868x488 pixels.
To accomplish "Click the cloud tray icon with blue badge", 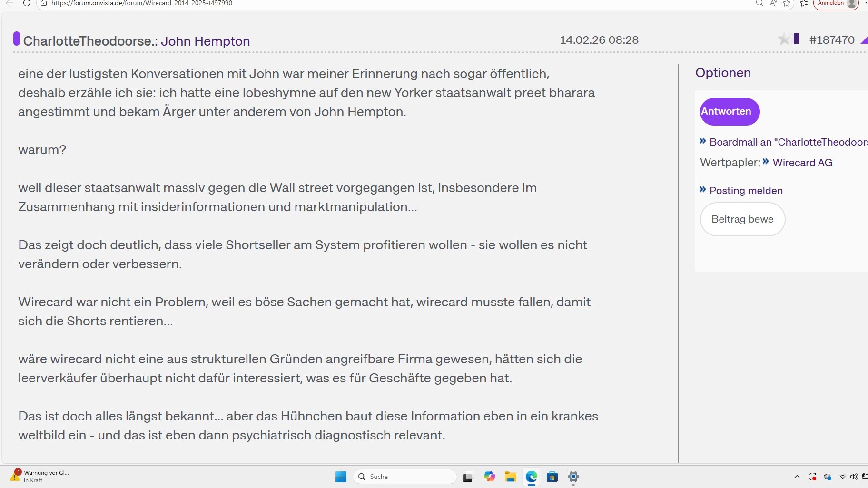I will 828,477.
